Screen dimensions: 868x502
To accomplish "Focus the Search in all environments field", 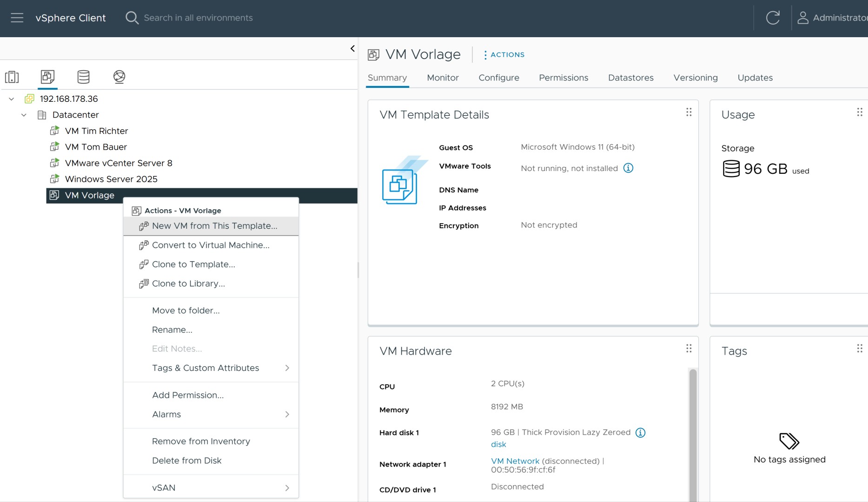I will click(x=198, y=18).
